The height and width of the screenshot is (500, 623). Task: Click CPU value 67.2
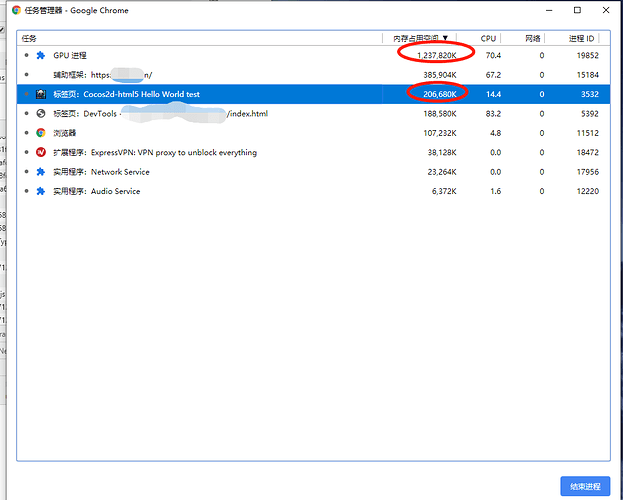[493, 75]
